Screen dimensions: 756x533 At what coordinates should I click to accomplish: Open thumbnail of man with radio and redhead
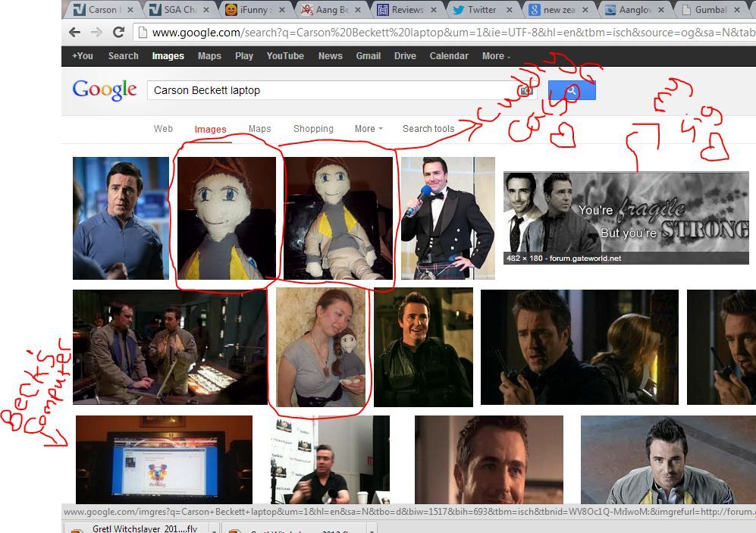pos(579,347)
